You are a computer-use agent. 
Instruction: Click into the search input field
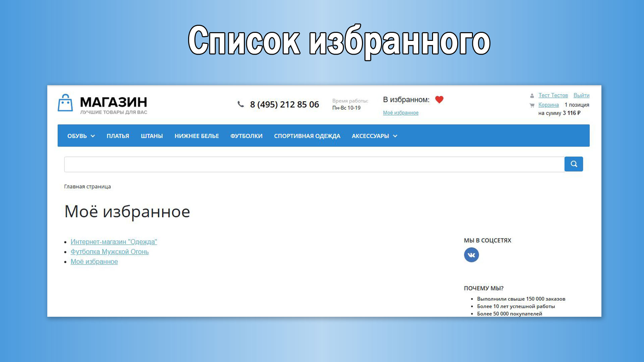click(314, 164)
